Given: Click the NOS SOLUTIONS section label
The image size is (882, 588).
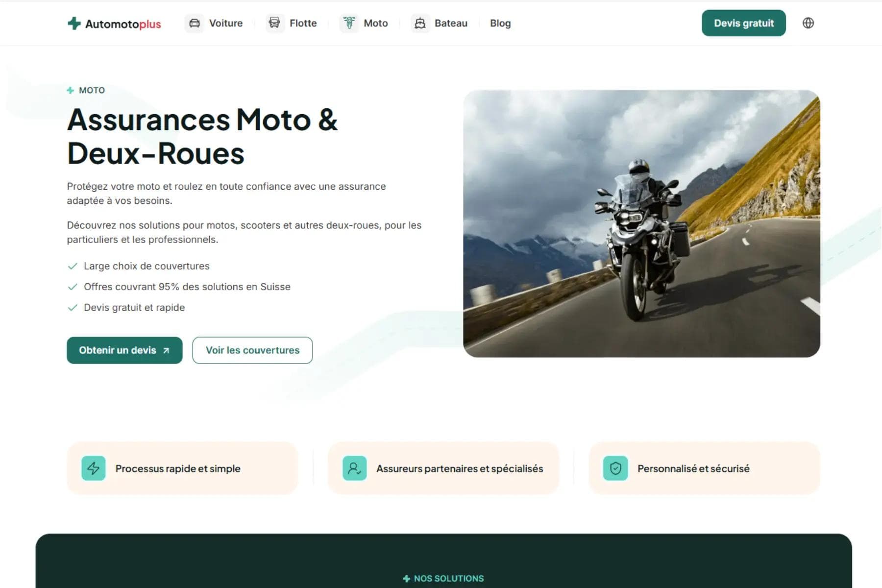Looking at the screenshot, I should (x=449, y=579).
